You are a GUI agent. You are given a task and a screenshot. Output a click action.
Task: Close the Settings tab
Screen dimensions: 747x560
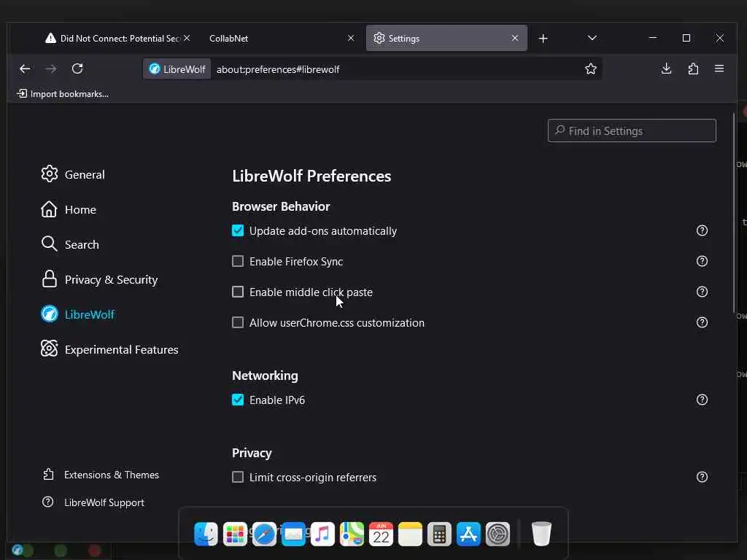pyautogui.click(x=515, y=38)
